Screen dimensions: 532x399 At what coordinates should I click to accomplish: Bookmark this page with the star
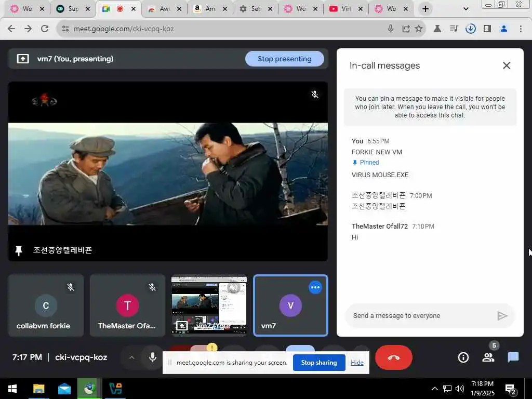[x=419, y=29]
